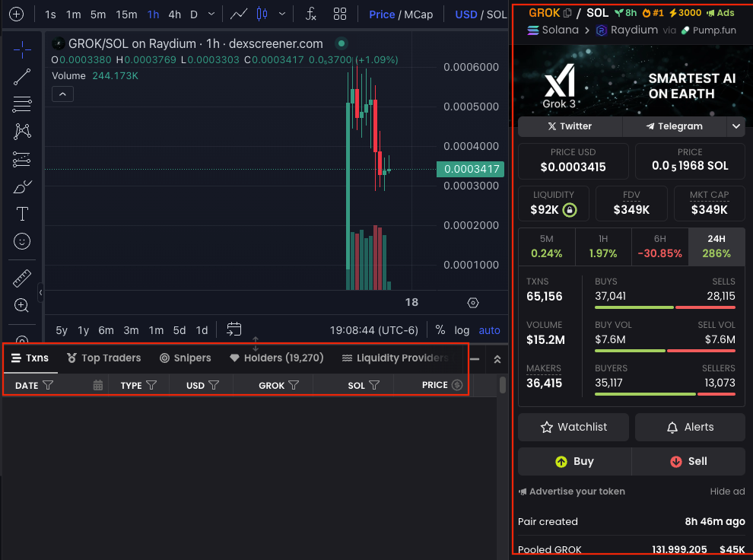
Task: Collapse the drawing toolbar side arrow
Action: click(x=41, y=292)
